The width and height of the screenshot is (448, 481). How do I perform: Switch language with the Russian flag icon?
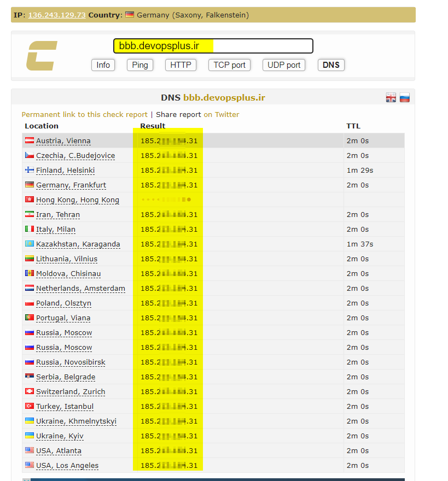[x=404, y=98]
